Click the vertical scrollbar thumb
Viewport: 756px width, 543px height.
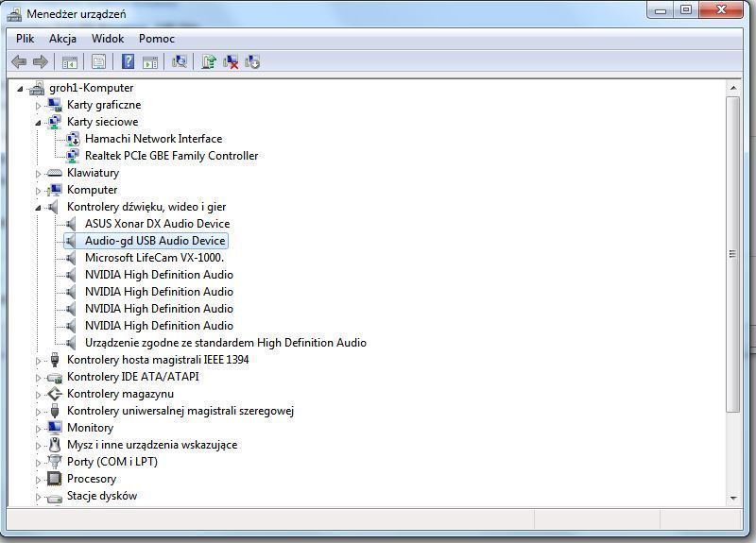coord(733,254)
